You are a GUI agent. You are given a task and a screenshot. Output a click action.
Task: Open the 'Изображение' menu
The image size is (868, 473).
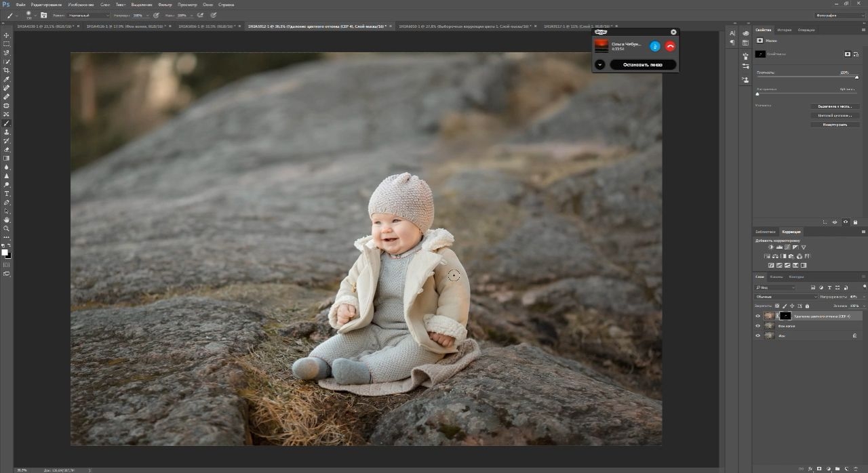coord(81,4)
